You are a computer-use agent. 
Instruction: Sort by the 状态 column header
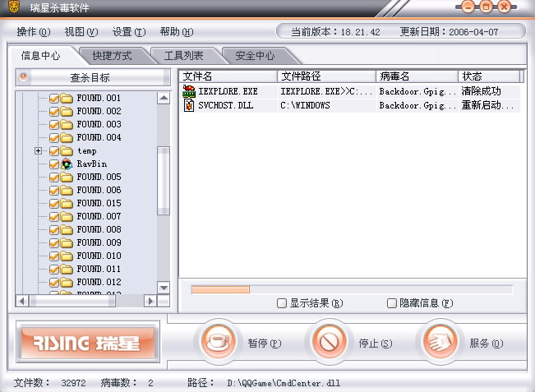pos(489,76)
